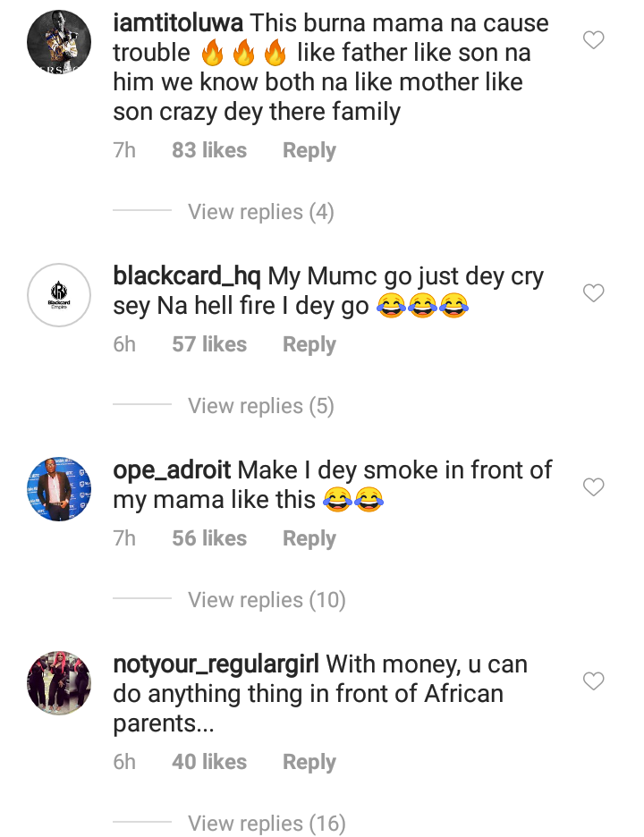This screenshot has width=644, height=837.
Task: Open blackcard_hq's profile avatar
Action: (59, 295)
